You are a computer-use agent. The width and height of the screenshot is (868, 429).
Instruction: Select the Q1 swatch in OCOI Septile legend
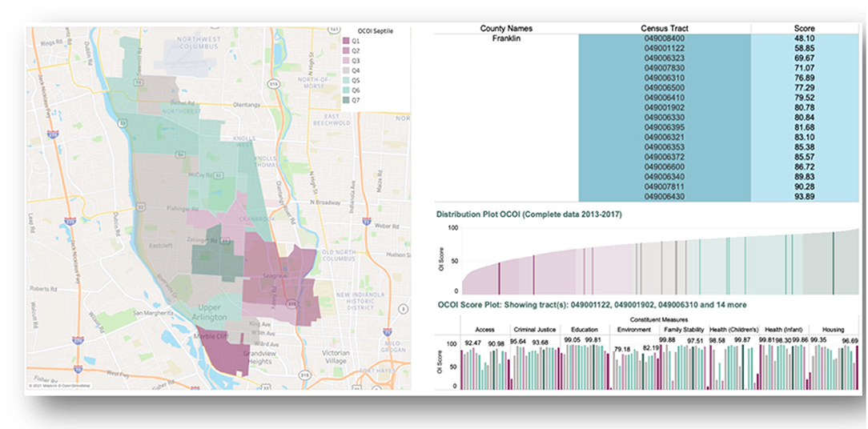pyautogui.click(x=346, y=40)
